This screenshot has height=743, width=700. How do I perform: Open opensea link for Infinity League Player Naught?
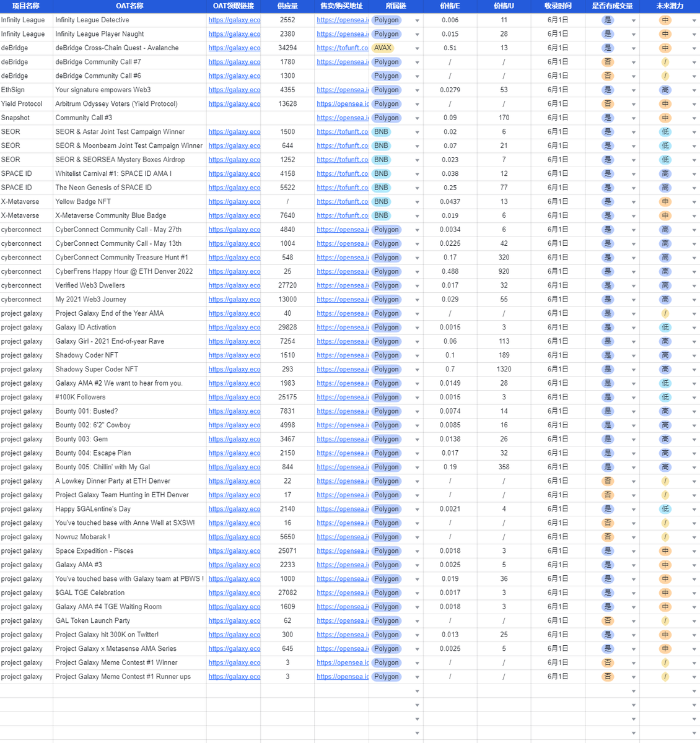tap(343, 34)
